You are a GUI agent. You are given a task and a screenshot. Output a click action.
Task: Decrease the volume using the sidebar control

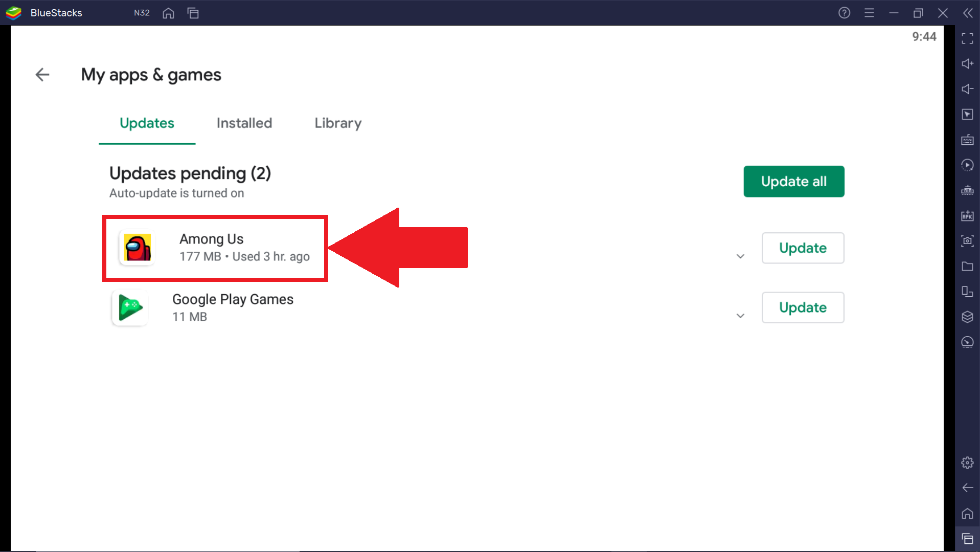tap(967, 89)
